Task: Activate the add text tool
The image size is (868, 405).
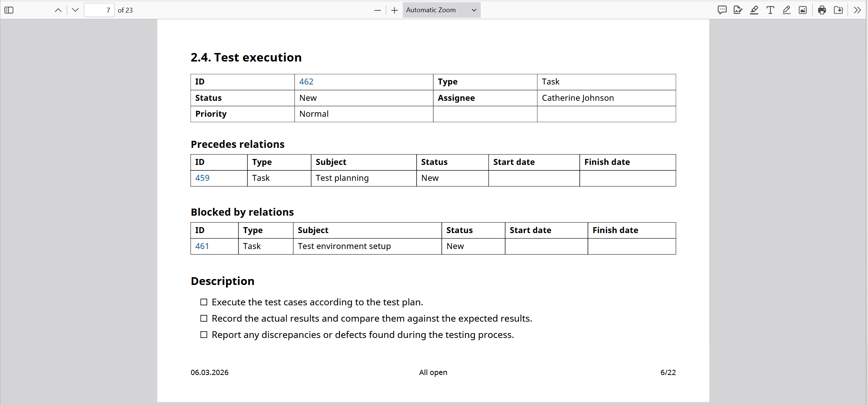Action: [770, 10]
